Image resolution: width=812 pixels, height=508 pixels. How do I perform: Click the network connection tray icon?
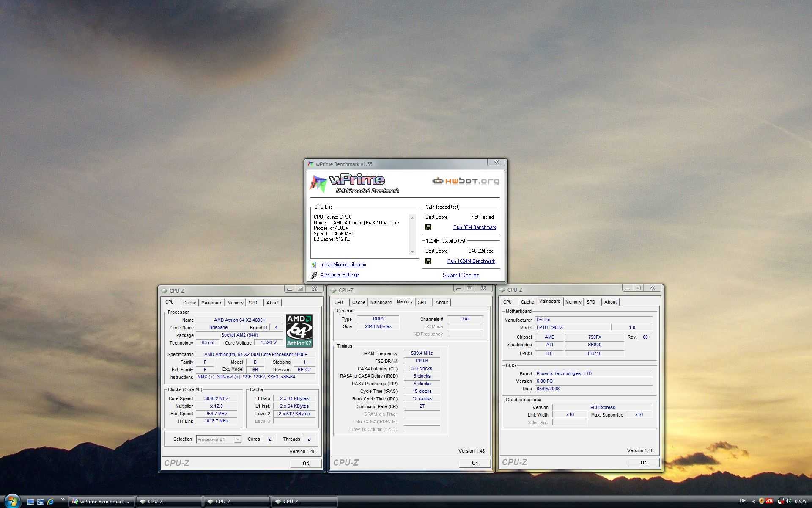click(x=781, y=501)
